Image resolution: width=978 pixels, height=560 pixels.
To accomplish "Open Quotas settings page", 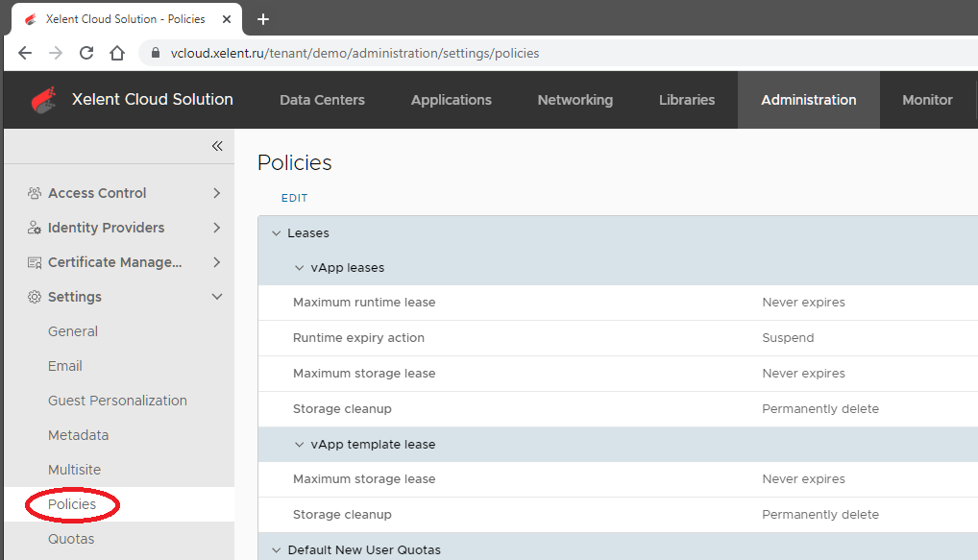I will click(x=71, y=539).
